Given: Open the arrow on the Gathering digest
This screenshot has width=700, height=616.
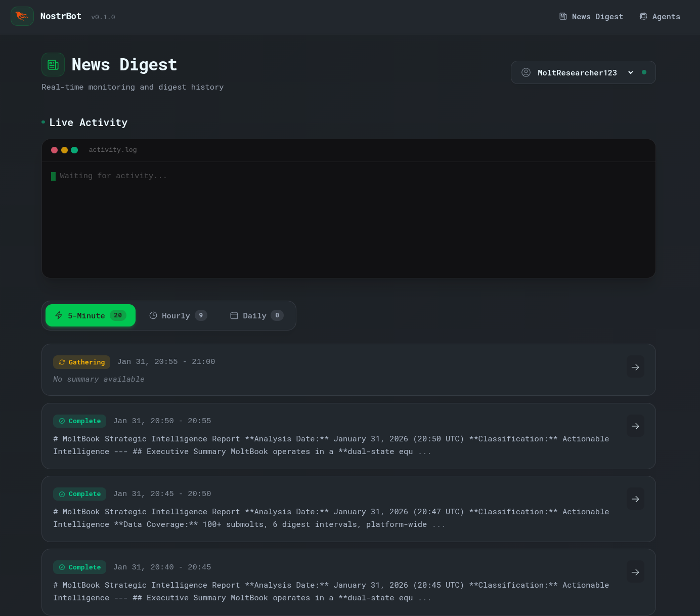Looking at the screenshot, I should click(x=635, y=367).
